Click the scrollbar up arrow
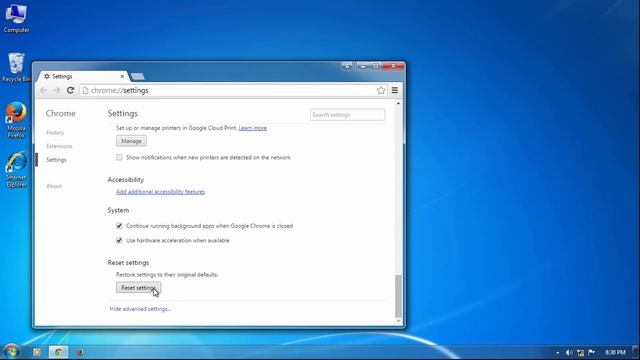 click(398, 104)
